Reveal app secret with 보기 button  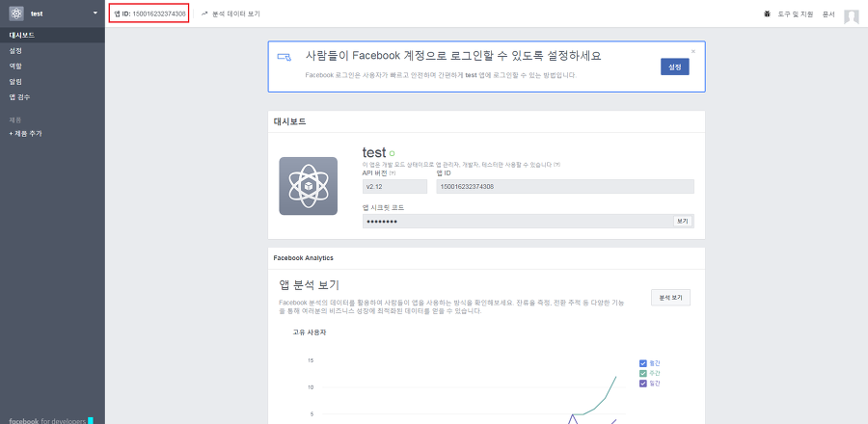point(683,221)
